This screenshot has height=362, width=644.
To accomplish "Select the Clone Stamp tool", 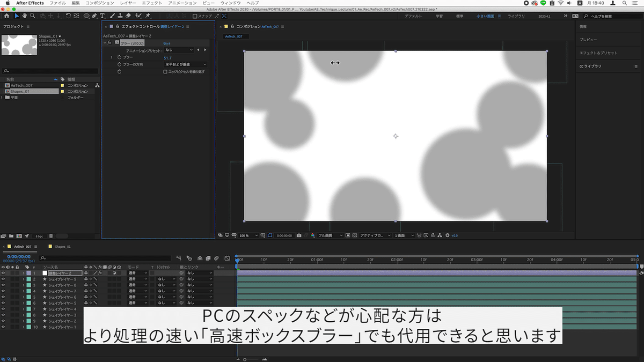I will (120, 16).
